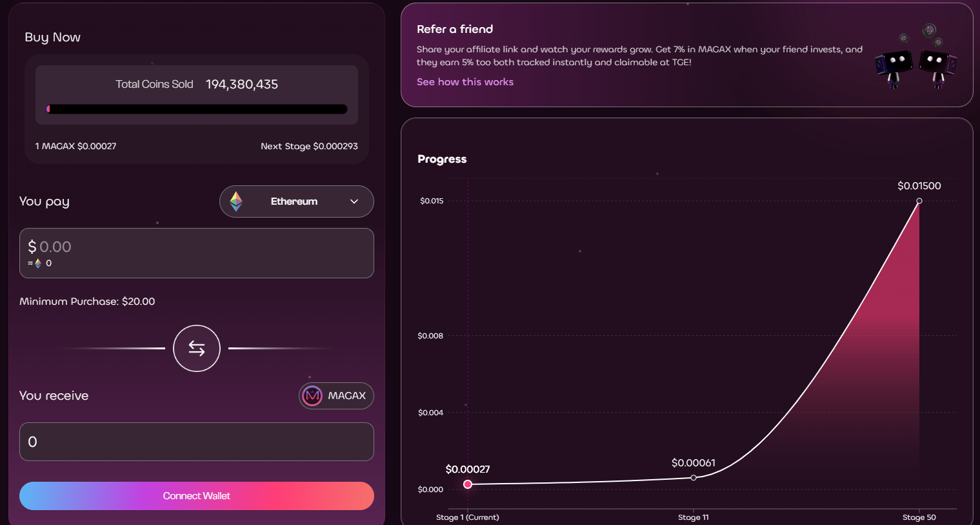The image size is (980, 525).
Task: Click the Total Coins Sold progress bar
Action: (197, 109)
